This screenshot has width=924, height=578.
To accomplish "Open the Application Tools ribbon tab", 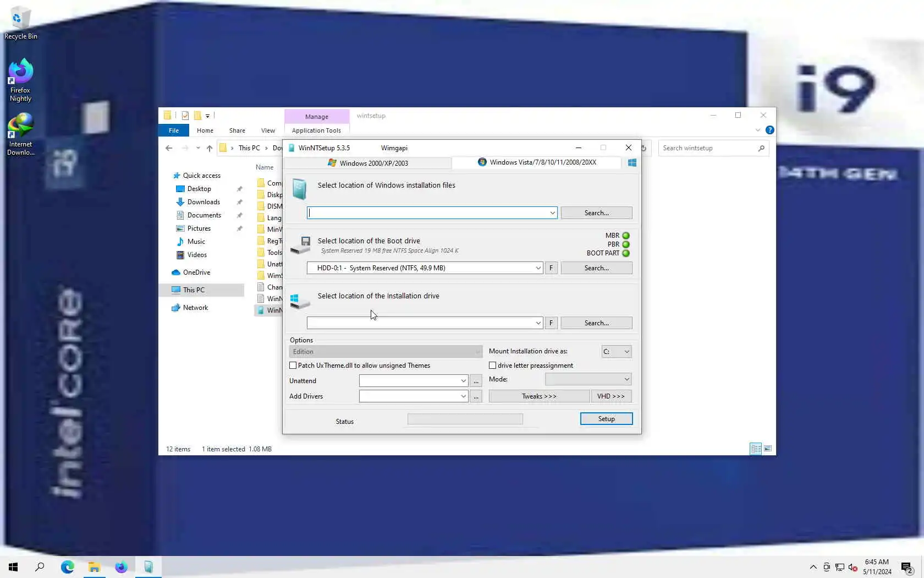I will pyautogui.click(x=316, y=130).
